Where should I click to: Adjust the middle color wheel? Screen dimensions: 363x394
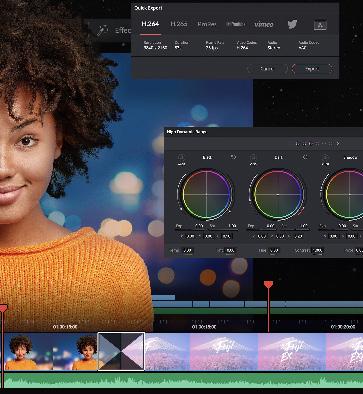pos(278,194)
